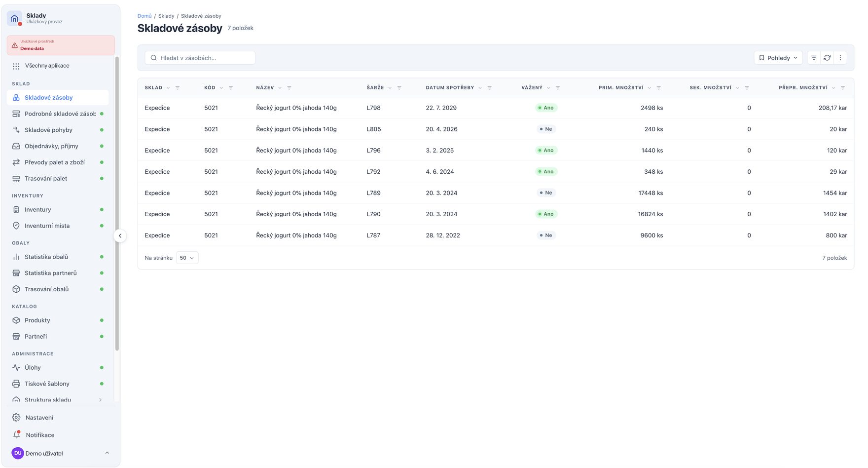Click the Sklady breadcrumb link
Image resolution: width=868 pixels, height=468 pixels.
pos(166,16)
